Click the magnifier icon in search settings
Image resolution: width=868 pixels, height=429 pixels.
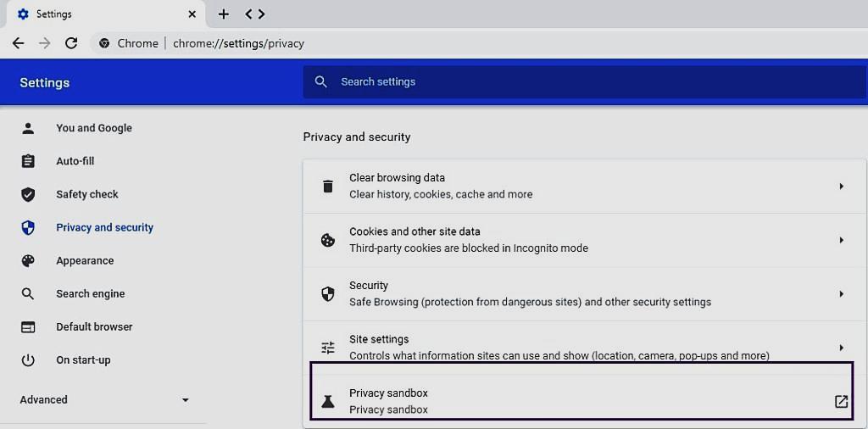pyautogui.click(x=320, y=82)
